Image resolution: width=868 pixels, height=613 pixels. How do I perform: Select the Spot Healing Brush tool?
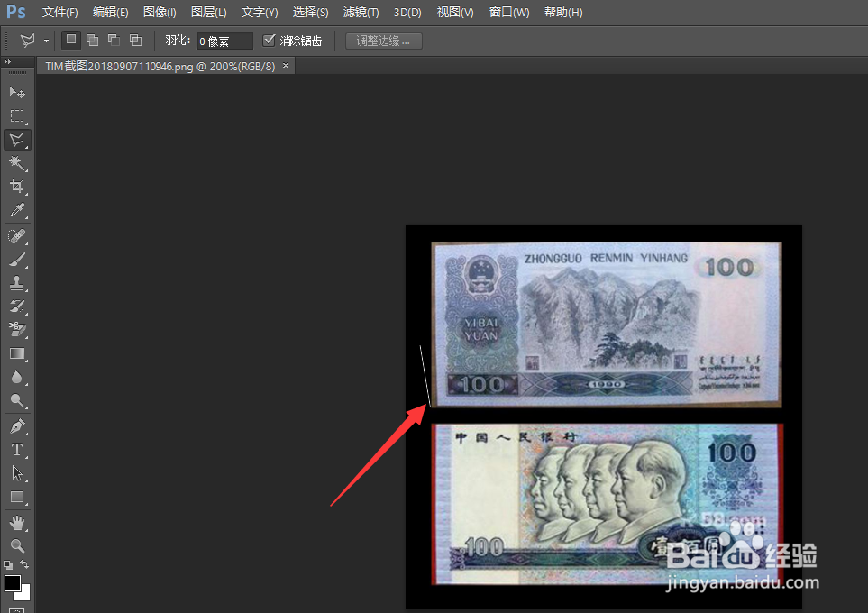tap(16, 236)
